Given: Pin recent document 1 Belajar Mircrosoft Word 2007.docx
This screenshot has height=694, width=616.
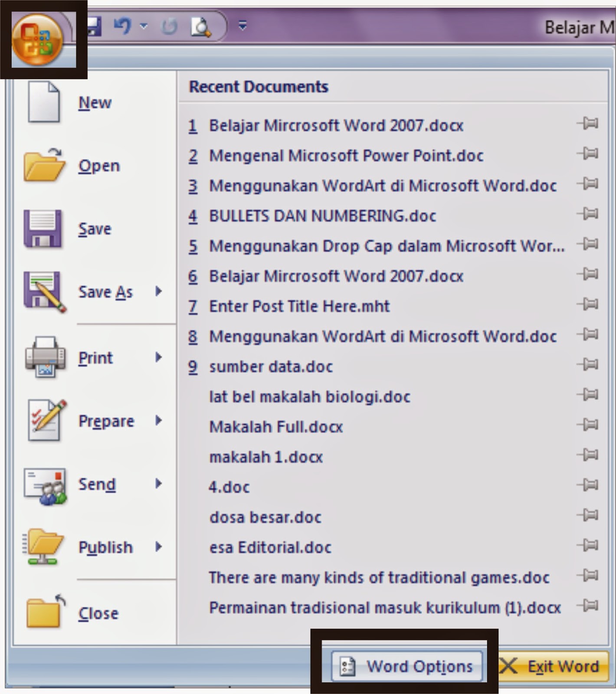Looking at the screenshot, I should pyautogui.click(x=588, y=124).
